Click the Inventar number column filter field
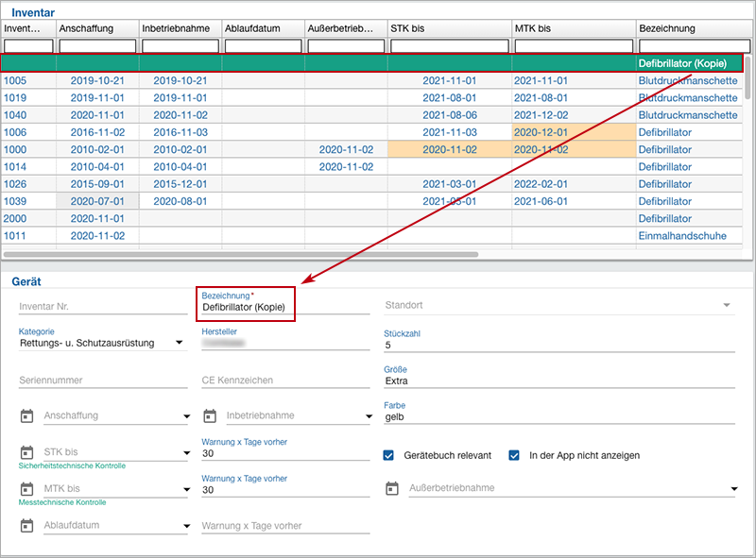This screenshot has width=756, height=558. point(28,45)
